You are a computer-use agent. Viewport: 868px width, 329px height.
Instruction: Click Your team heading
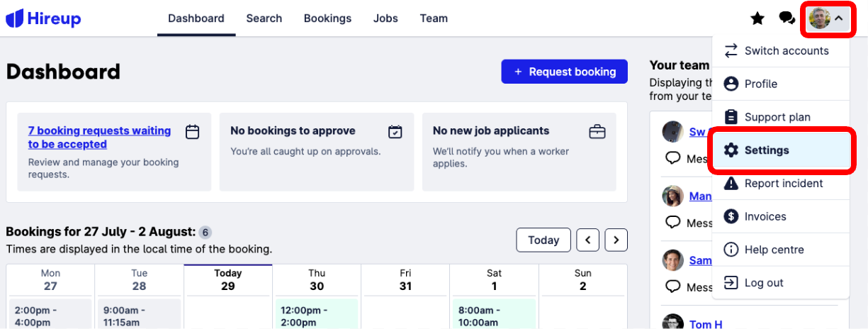(x=680, y=65)
